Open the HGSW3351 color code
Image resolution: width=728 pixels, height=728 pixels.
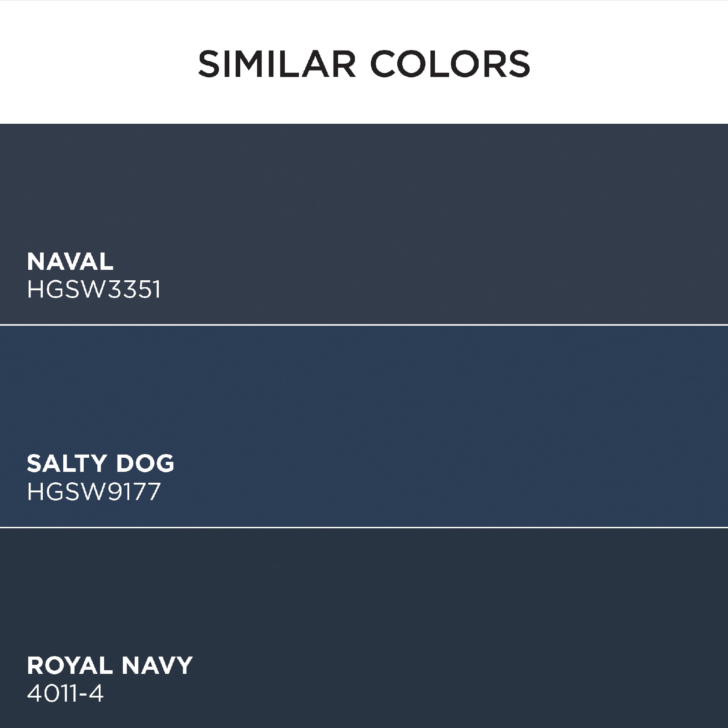94,289
